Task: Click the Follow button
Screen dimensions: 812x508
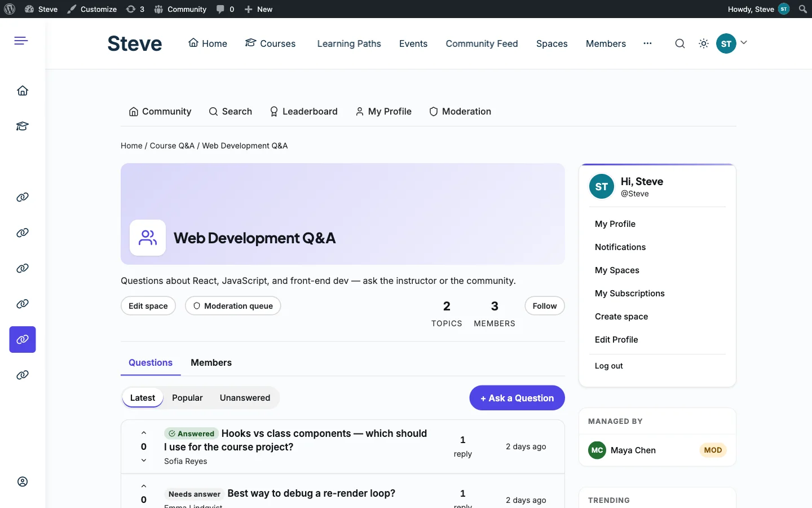Action: [x=545, y=306]
